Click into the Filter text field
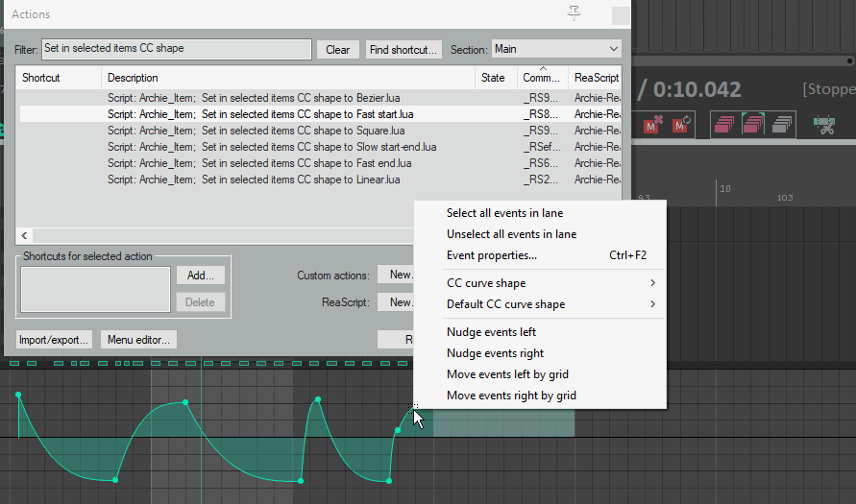856x504 pixels. [177, 49]
